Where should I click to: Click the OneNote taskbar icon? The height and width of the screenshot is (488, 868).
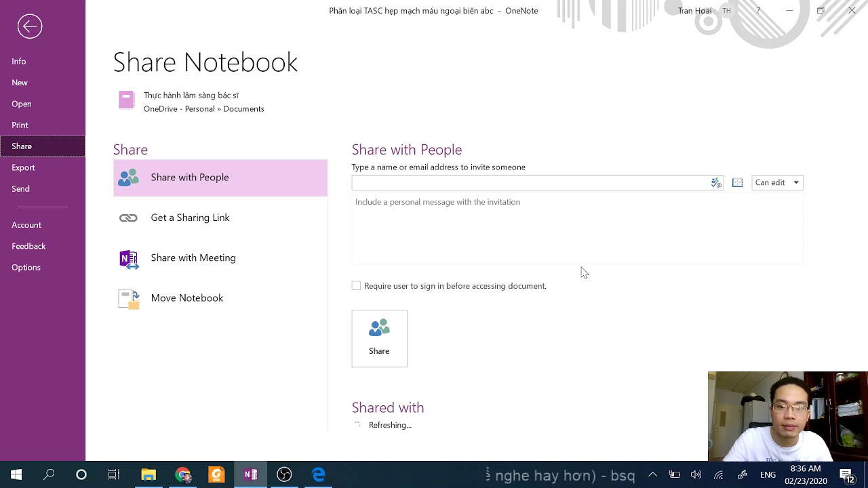(x=250, y=474)
